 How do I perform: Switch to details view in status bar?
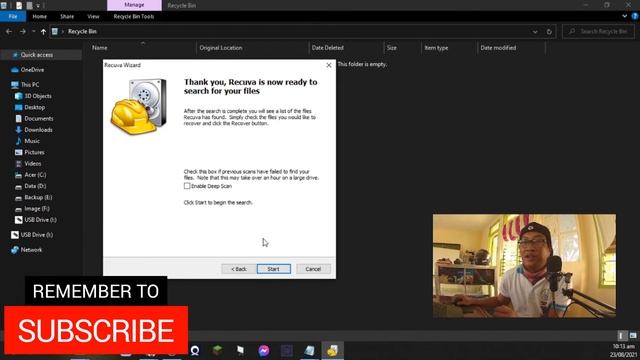click(621, 336)
